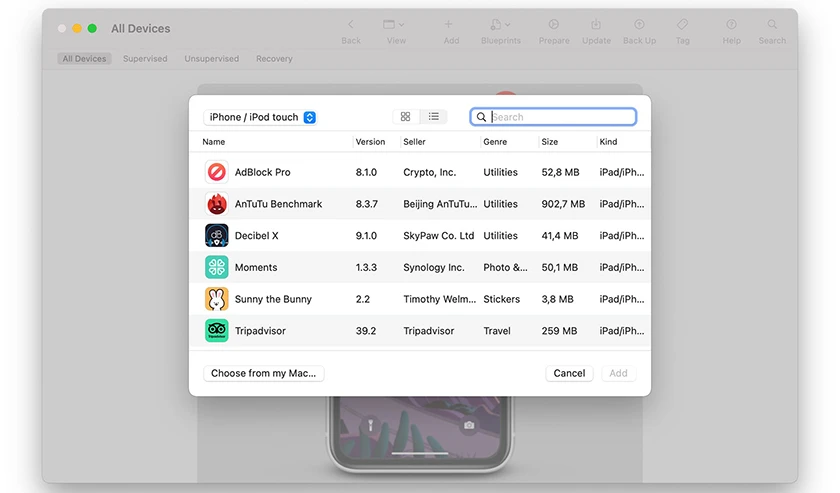Sort apps by Name column
Screen dimensions: 840x493
click(x=214, y=141)
